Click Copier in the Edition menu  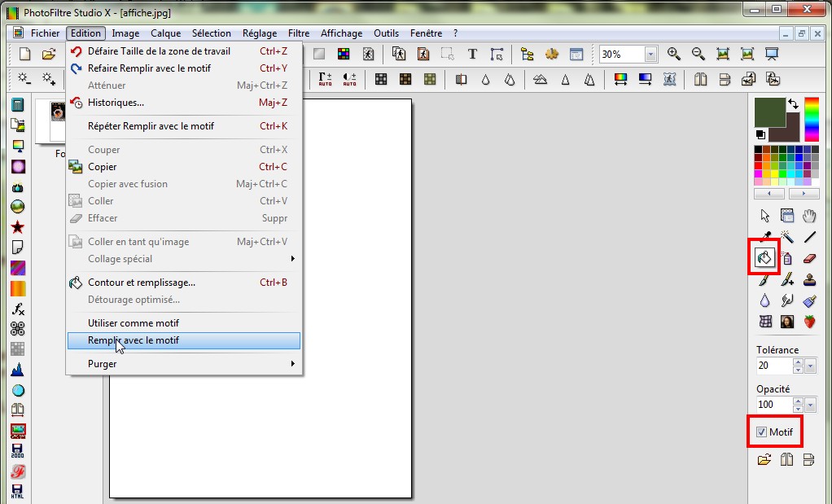(x=184, y=167)
